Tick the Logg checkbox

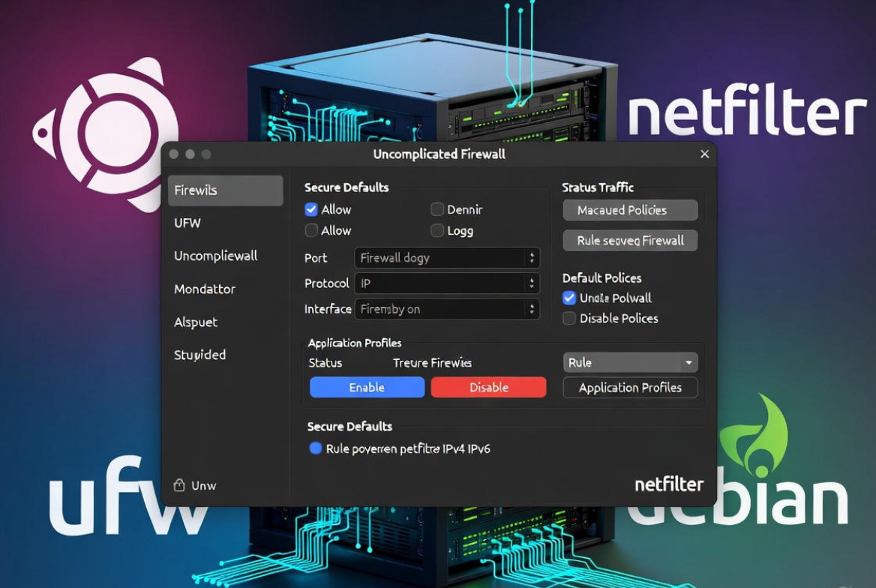(437, 231)
